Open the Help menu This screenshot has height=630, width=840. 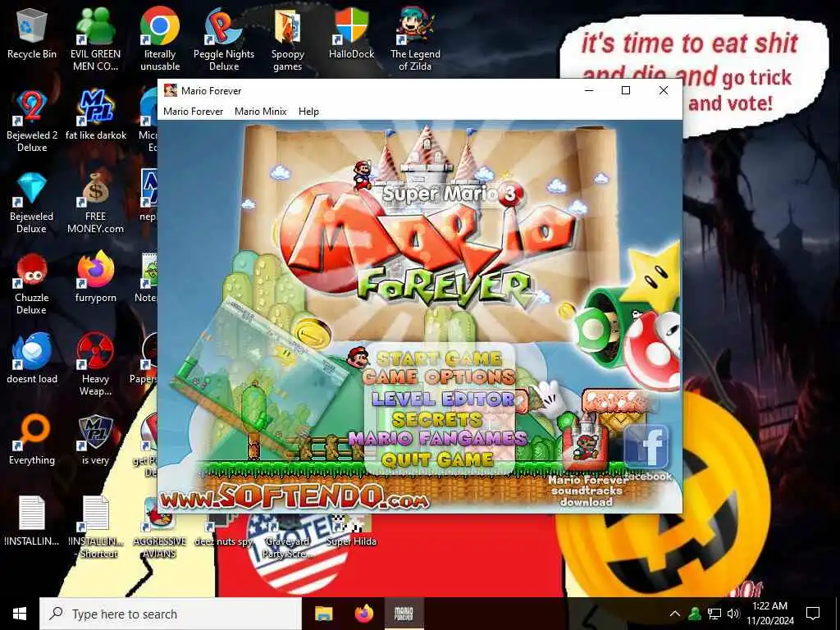click(308, 112)
